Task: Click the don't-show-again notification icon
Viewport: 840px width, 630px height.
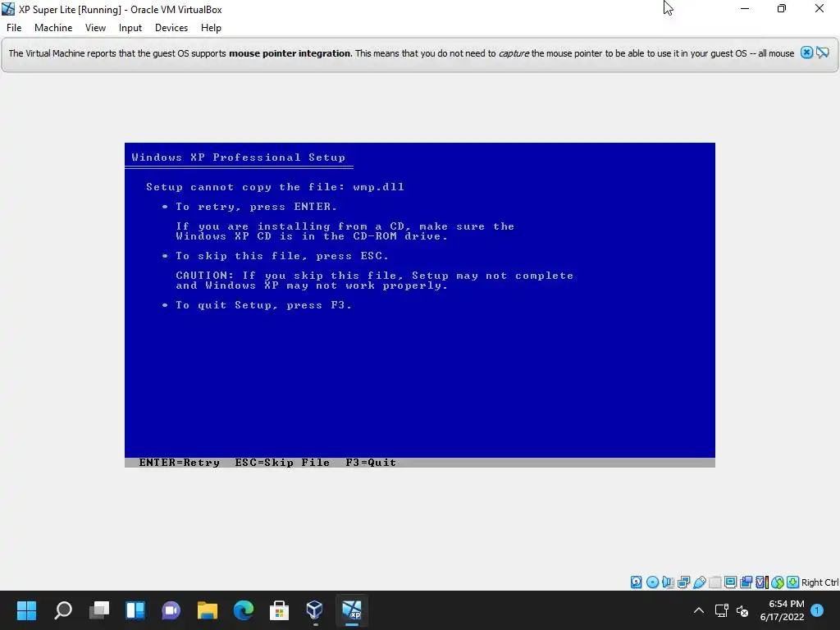Action: [823, 52]
